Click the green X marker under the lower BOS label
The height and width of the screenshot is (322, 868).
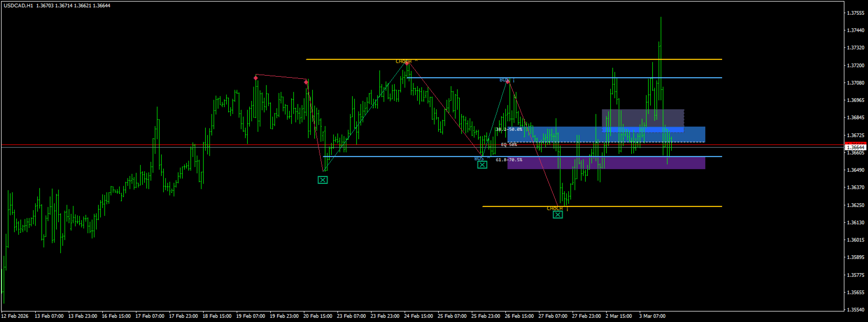(x=482, y=164)
